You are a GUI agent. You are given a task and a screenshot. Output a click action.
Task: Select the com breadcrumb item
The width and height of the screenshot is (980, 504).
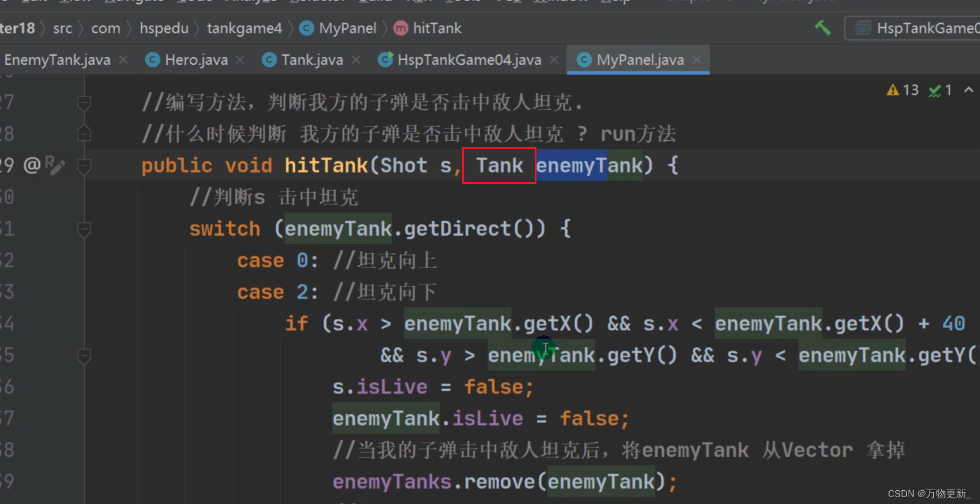click(106, 28)
